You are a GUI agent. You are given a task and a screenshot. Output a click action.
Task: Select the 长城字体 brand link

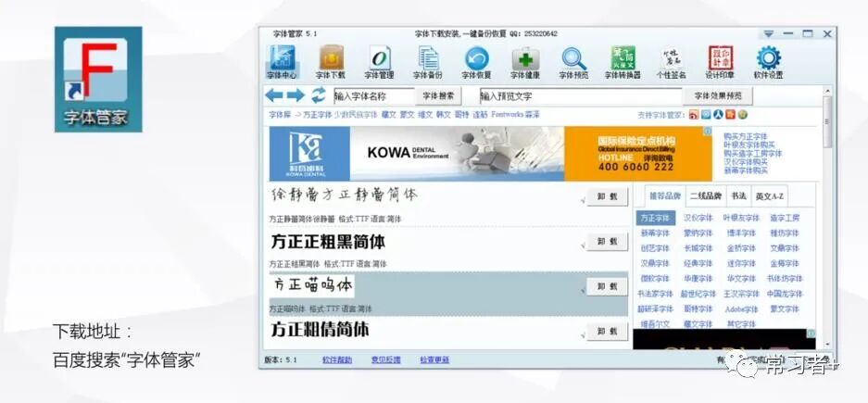click(698, 248)
